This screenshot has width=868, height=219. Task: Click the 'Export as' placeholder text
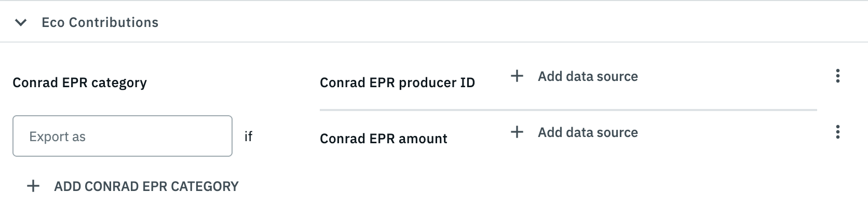click(57, 136)
